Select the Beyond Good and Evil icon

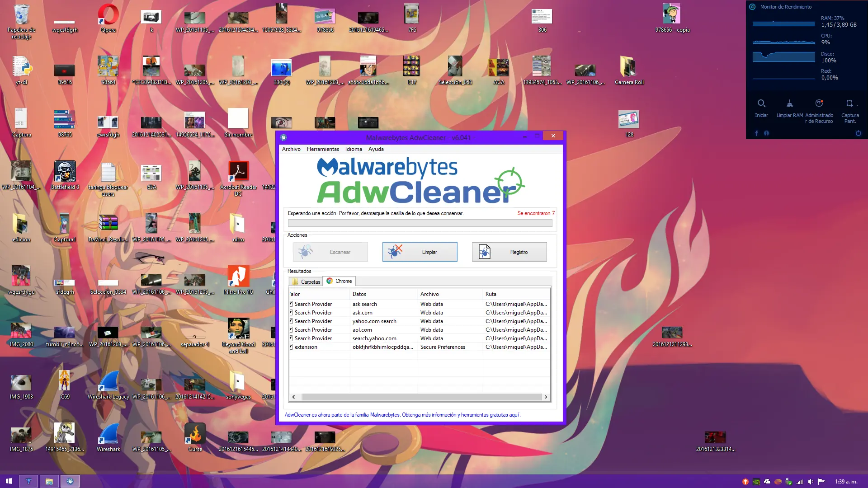(x=238, y=335)
